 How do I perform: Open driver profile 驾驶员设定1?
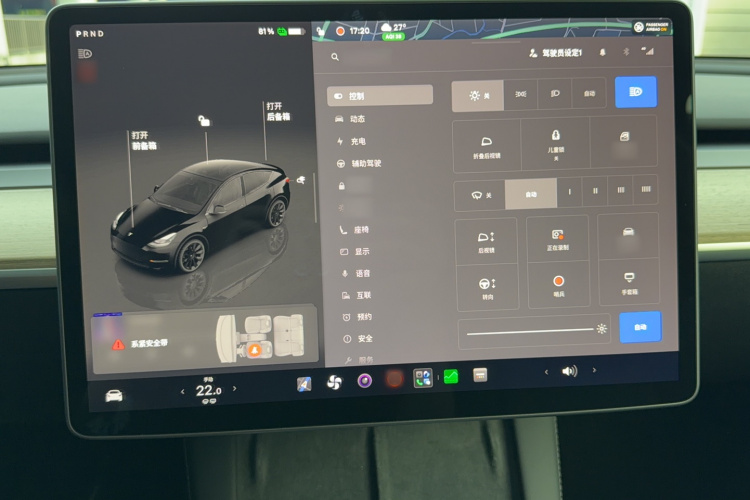555,53
